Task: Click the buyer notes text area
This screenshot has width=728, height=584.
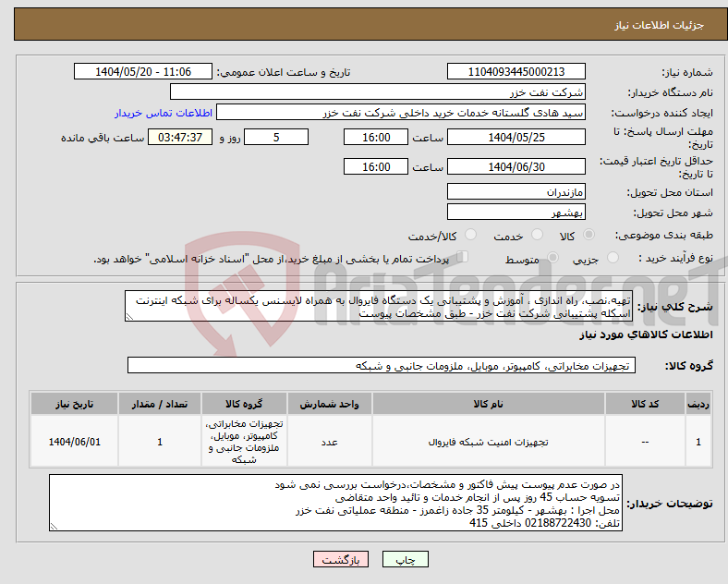Action: pos(335,503)
